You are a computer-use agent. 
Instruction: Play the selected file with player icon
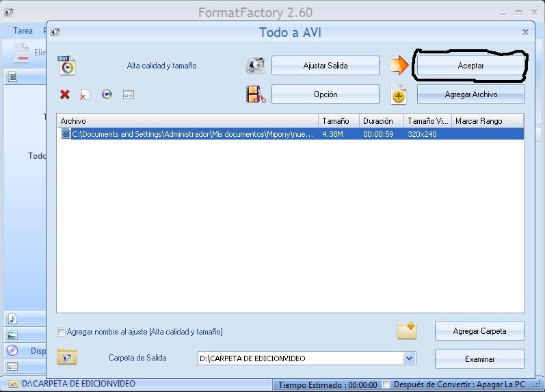(x=107, y=94)
